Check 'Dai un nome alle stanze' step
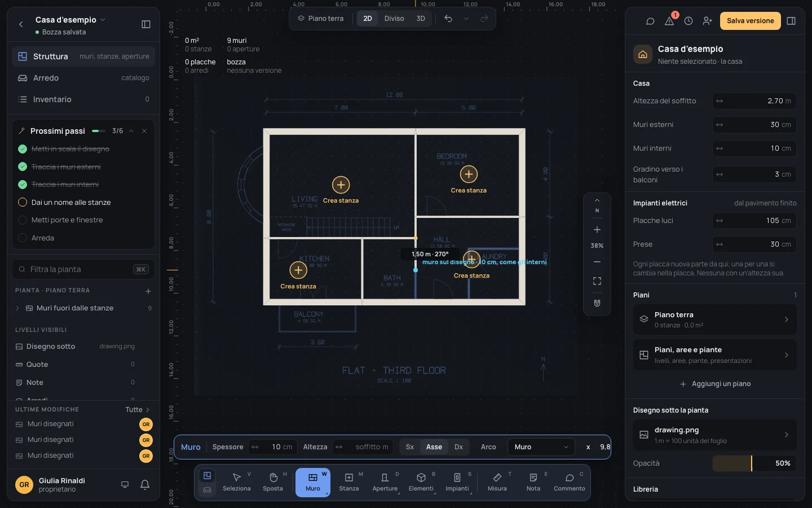 pyautogui.click(x=23, y=202)
